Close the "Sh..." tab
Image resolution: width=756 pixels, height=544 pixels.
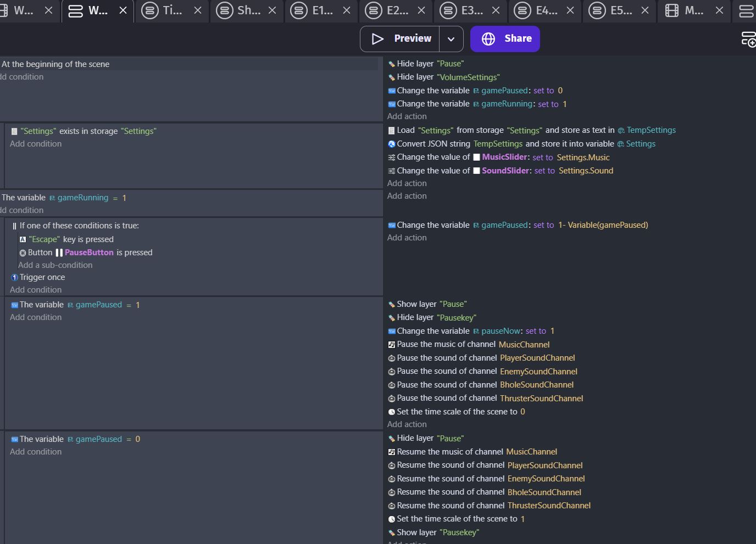tap(272, 10)
